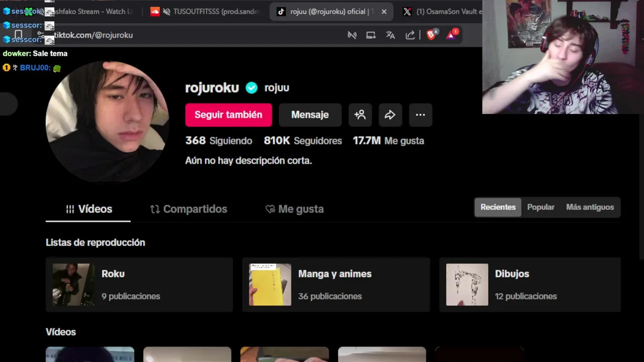Click the Roku playlist thumbnail
644x362 pixels.
coord(73,285)
